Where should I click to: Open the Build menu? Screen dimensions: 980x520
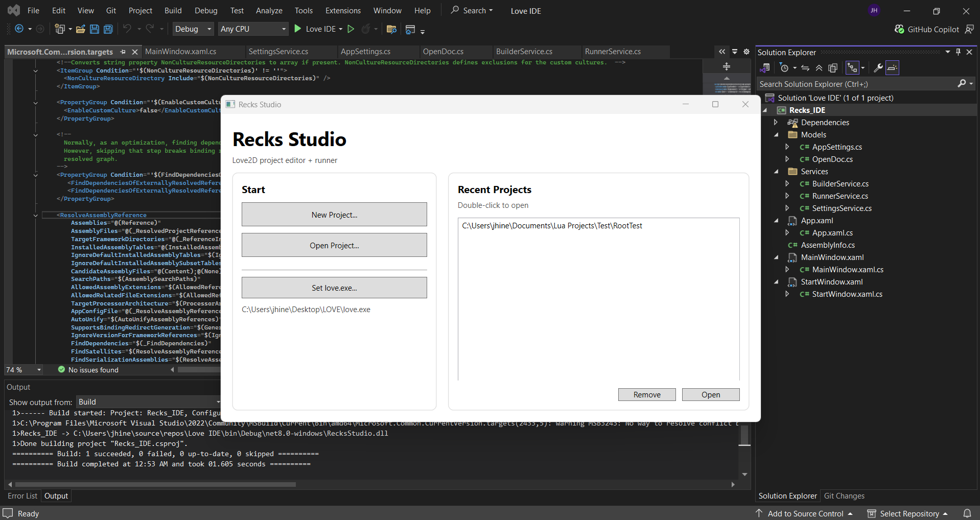[x=173, y=11]
